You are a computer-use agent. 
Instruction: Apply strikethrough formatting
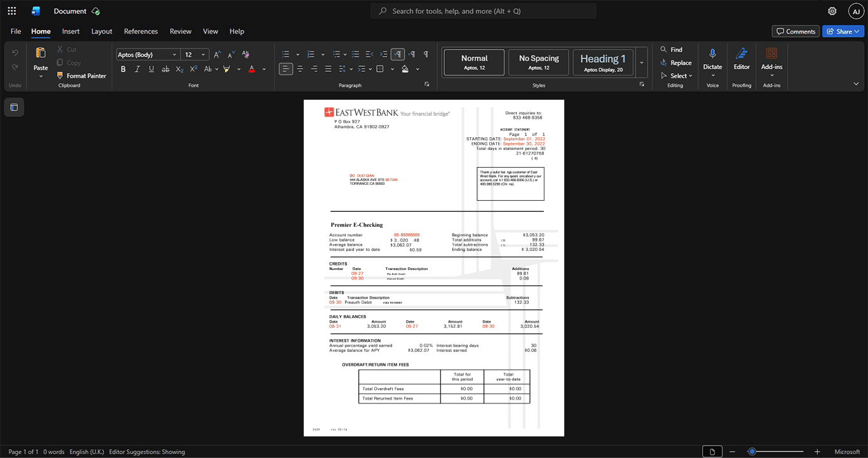click(x=165, y=69)
